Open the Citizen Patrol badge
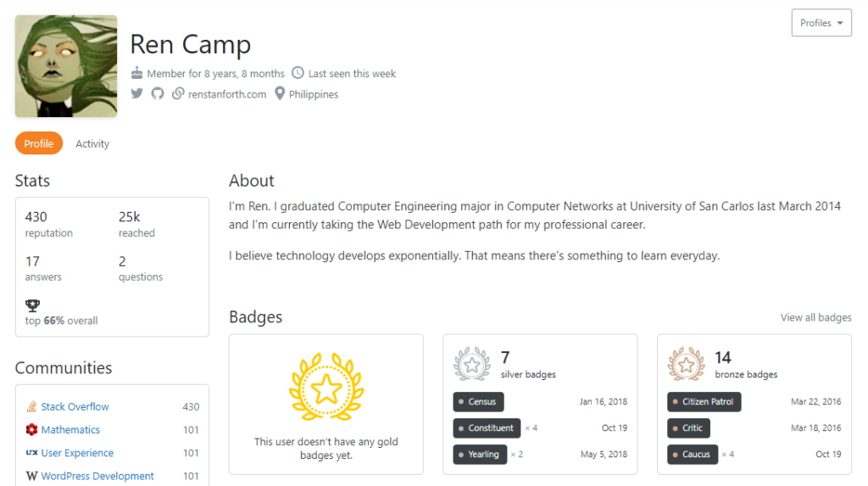The width and height of the screenshot is (868, 486). pyautogui.click(x=704, y=402)
